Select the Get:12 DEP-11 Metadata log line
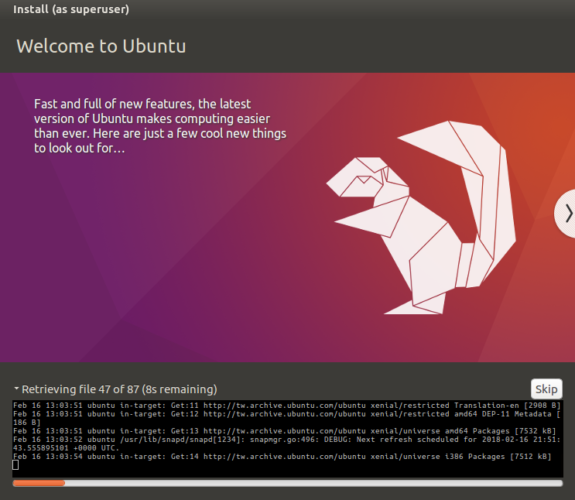The image size is (575, 500). pos(286,414)
